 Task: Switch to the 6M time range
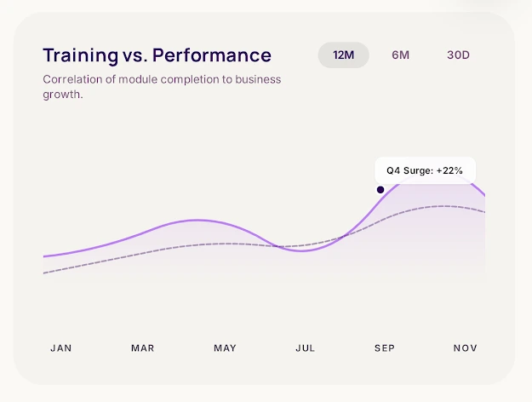(401, 55)
